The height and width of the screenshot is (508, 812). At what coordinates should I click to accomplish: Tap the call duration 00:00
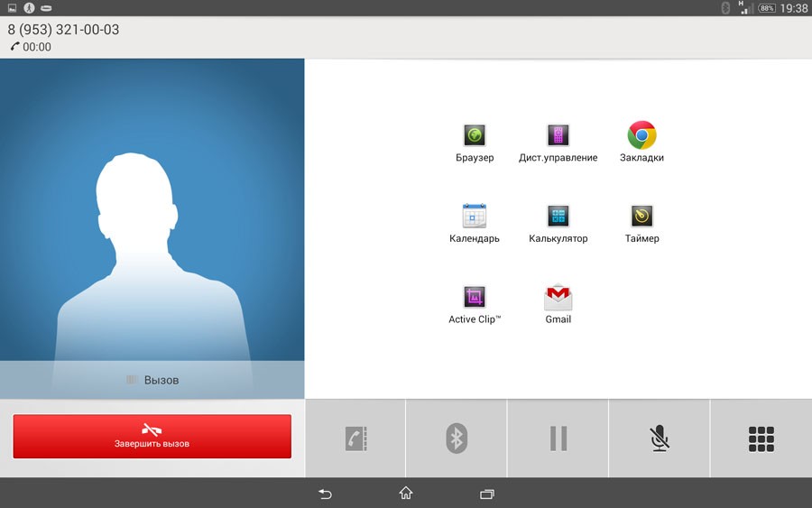pos(37,47)
